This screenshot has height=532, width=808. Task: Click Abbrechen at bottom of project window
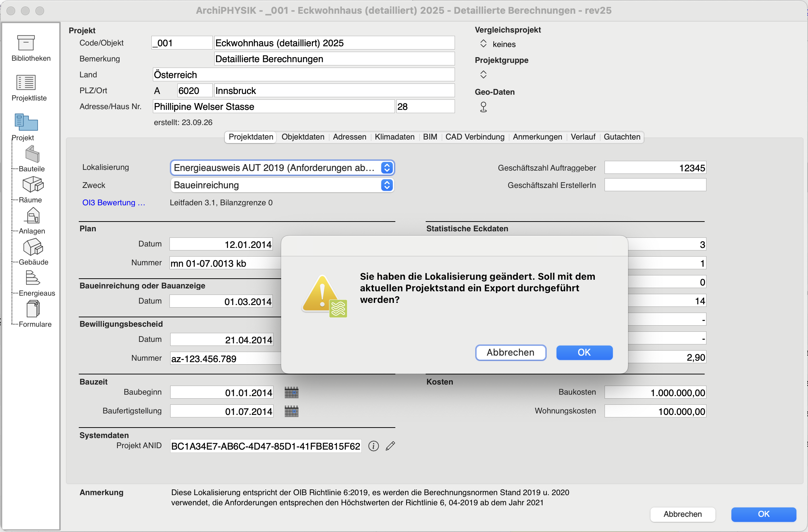[x=683, y=514]
